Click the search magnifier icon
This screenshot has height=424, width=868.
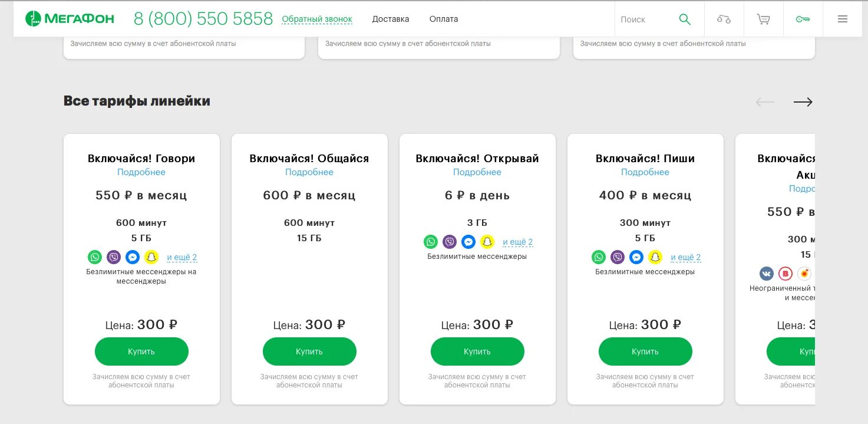pyautogui.click(x=685, y=19)
